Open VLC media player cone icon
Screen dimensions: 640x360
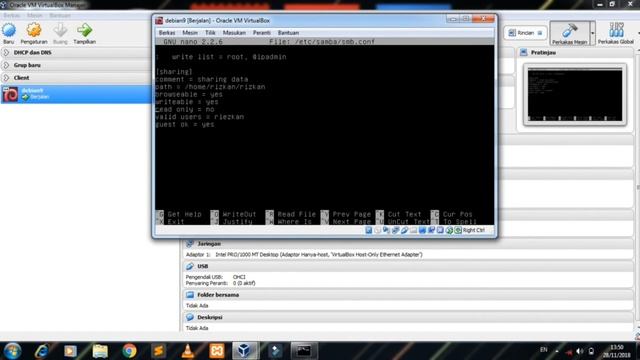(188, 351)
